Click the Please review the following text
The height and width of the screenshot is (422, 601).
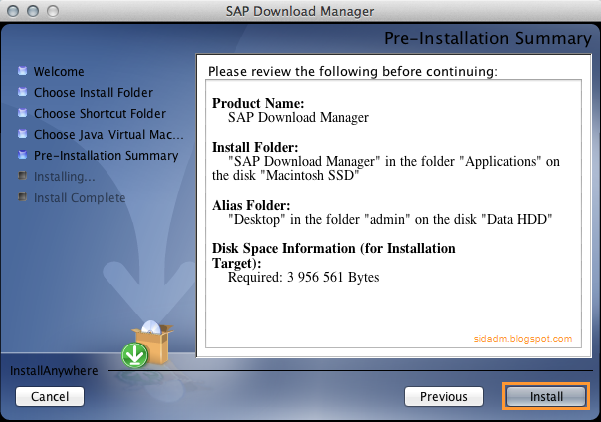tap(353, 72)
